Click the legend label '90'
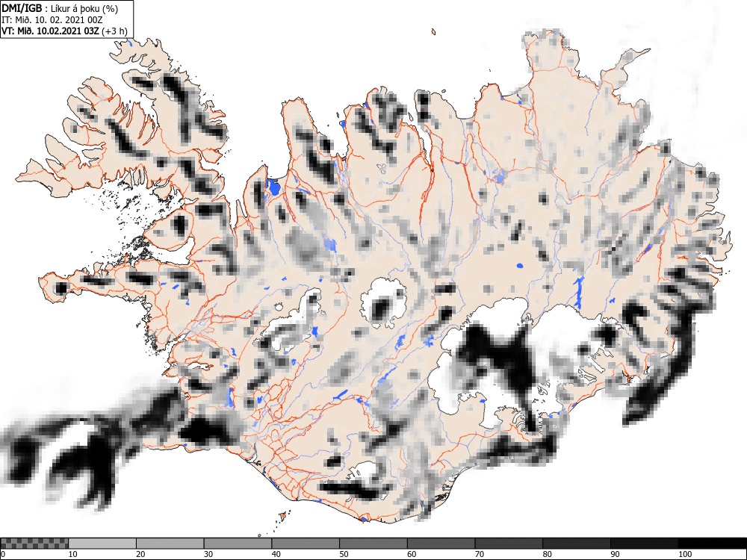This screenshot has width=747, height=560. [615, 554]
